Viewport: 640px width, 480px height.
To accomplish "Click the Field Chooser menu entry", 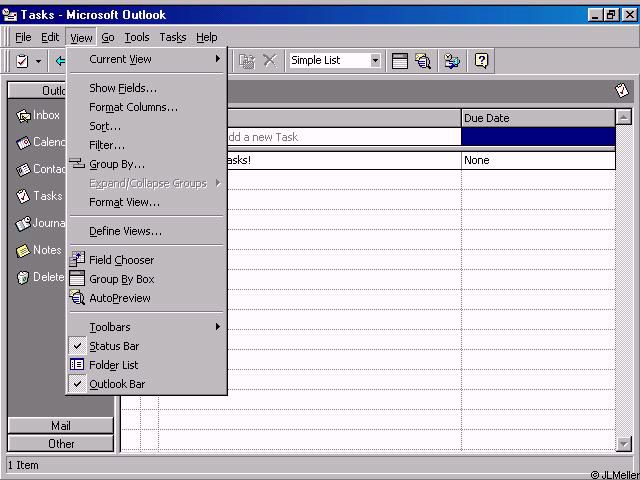I will (x=121, y=260).
